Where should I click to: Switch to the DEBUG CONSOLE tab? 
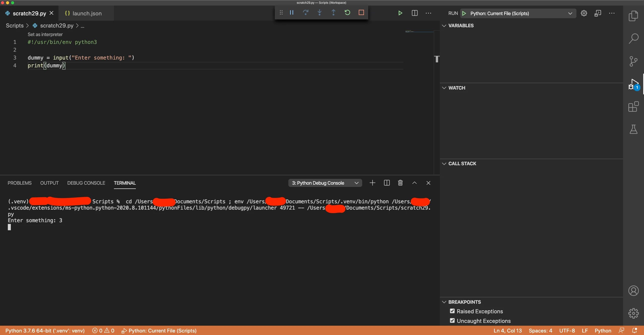point(86,183)
